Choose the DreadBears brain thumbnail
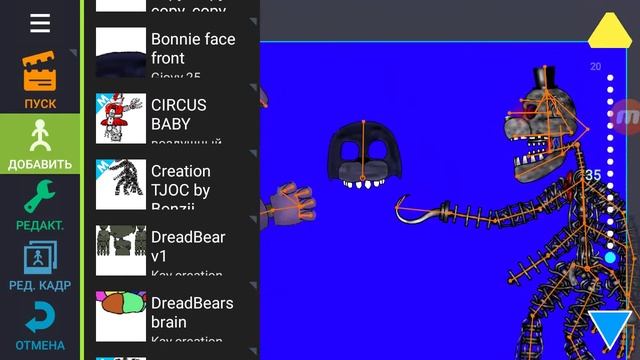 [121, 316]
